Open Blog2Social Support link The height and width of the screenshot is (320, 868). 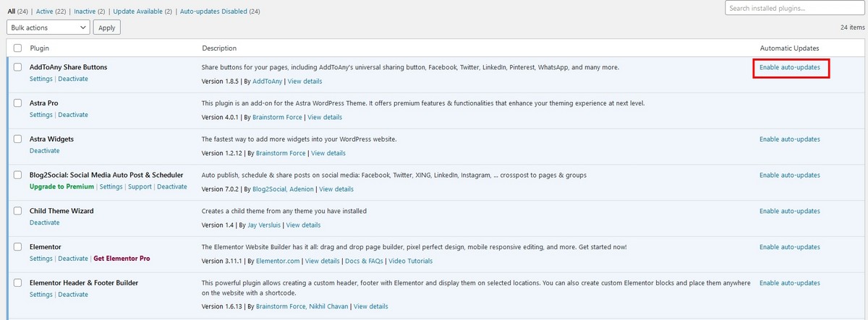coord(140,186)
